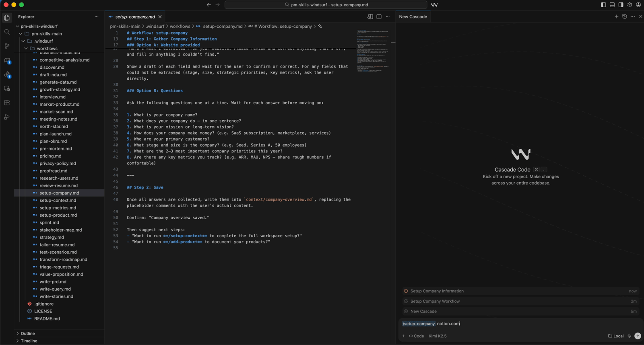644x345 pixels.
Task: Navigate forward with the right arrow
Action: 218,5
